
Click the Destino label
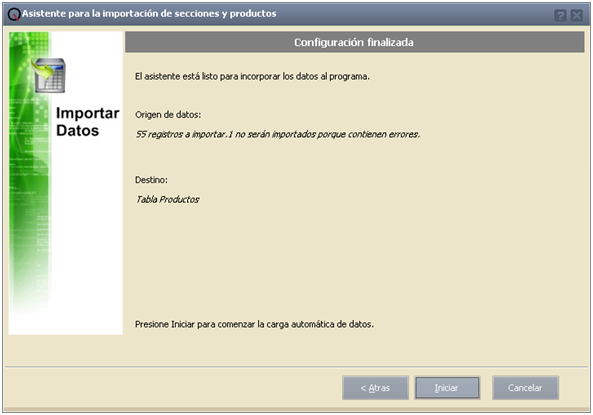(x=151, y=180)
